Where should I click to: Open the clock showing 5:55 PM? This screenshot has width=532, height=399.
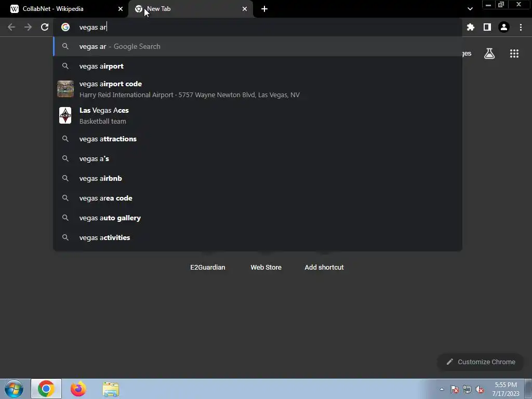coord(506,389)
